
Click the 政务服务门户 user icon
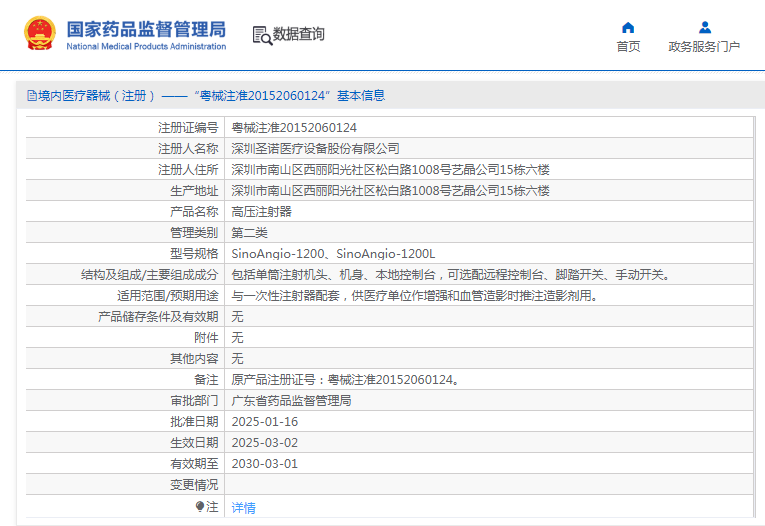point(705,27)
